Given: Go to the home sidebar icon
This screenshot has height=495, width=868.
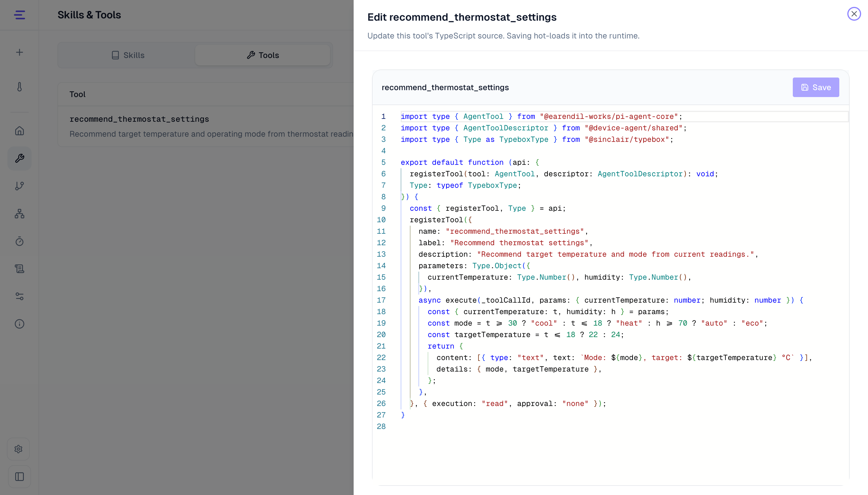Looking at the screenshot, I should (19, 131).
